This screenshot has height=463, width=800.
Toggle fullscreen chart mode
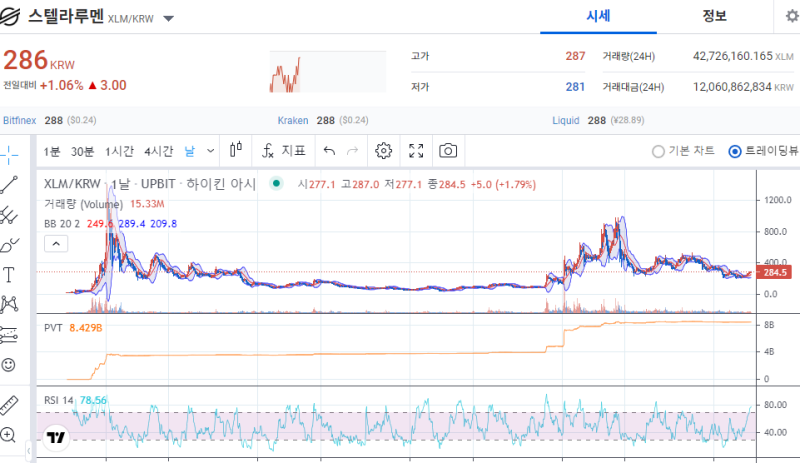416,151
